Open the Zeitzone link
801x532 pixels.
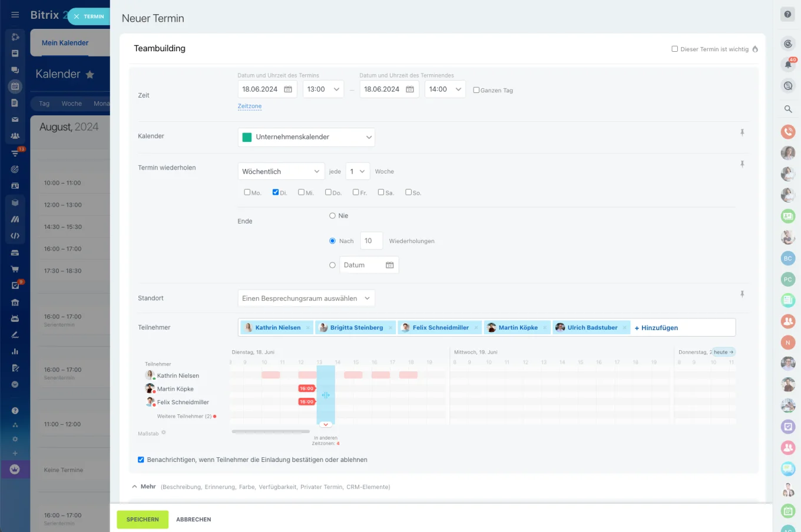[x=250, y=107]
